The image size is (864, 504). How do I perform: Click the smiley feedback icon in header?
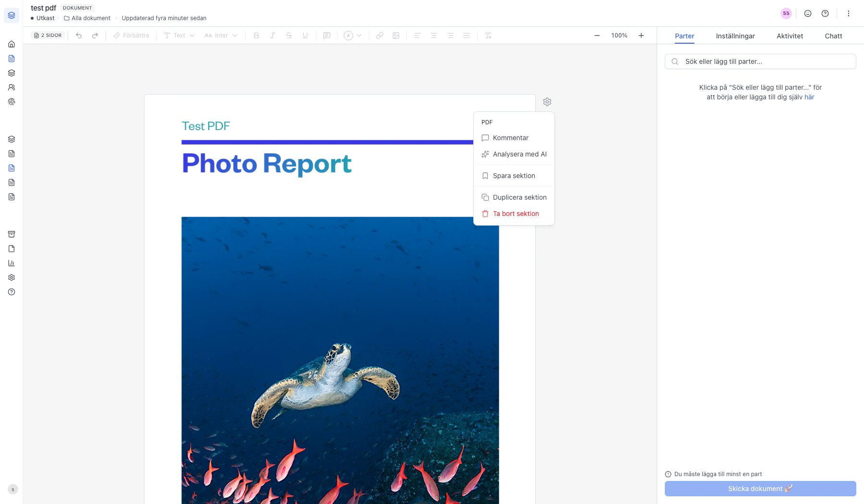click(808, 13)
